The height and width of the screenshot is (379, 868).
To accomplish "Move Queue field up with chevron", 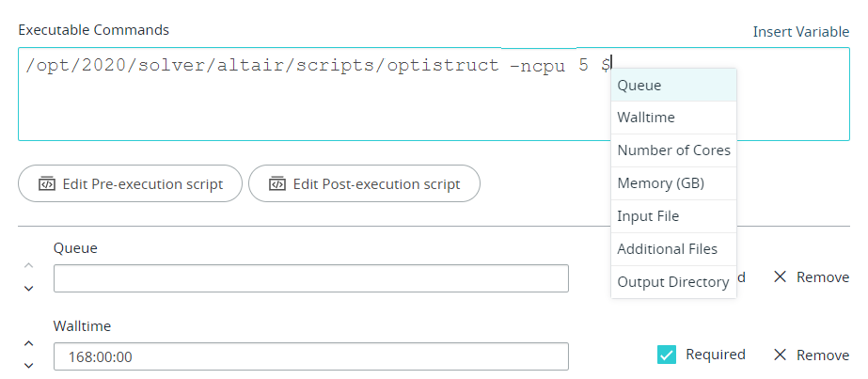I will [28, 267].
